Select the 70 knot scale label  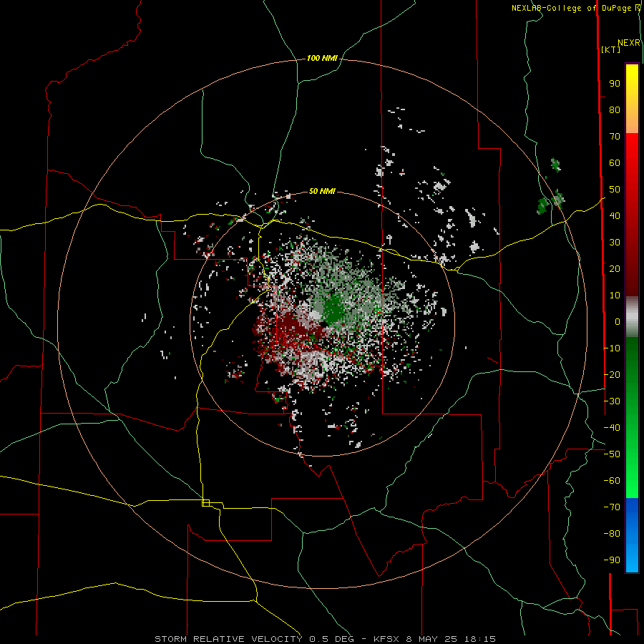click(615, 137)
